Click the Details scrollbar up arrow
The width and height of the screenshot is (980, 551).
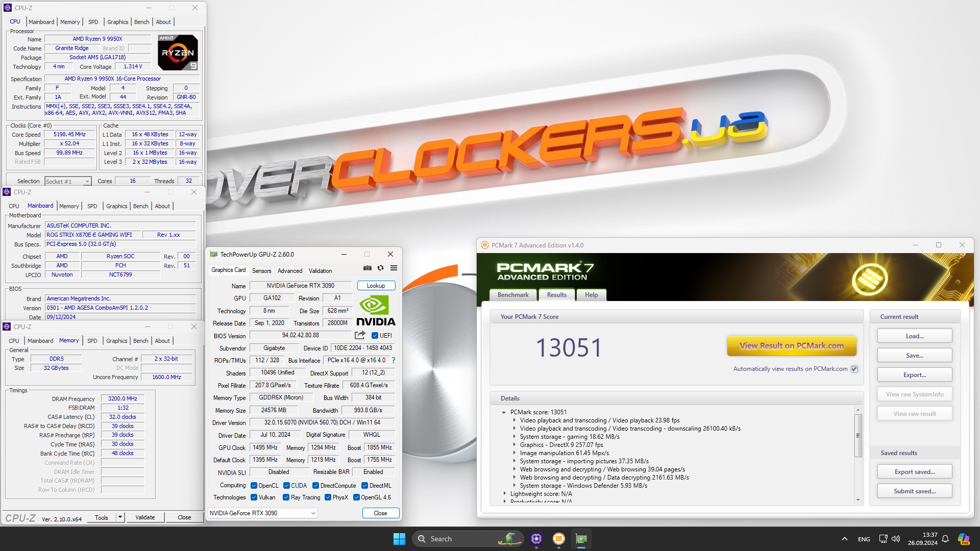[858, 410]
